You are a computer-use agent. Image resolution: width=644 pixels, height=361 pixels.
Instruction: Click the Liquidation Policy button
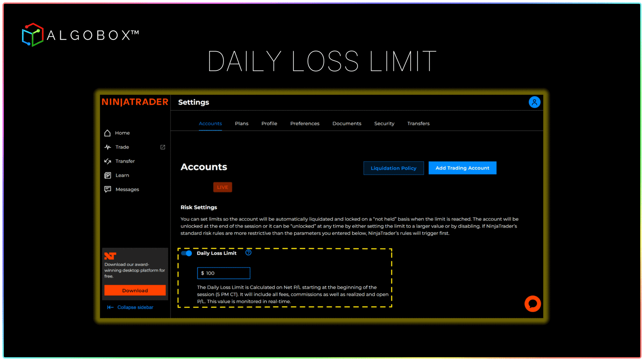point(393,168)
